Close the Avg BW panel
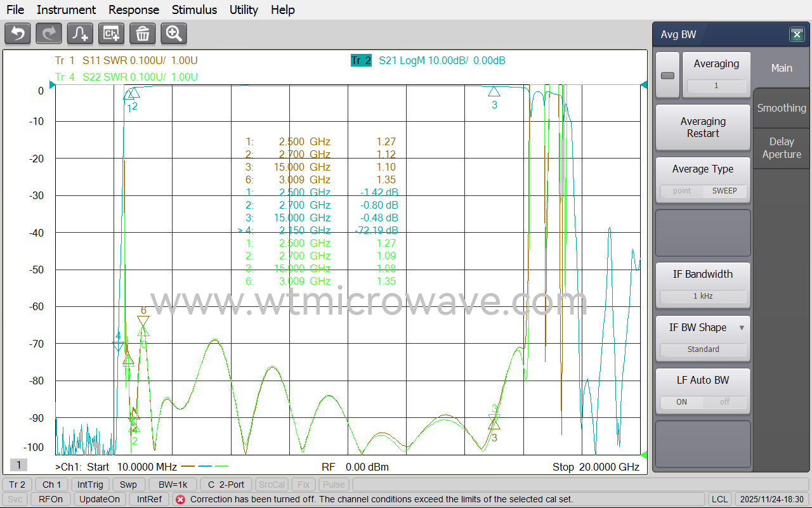 tap(797, 35)
